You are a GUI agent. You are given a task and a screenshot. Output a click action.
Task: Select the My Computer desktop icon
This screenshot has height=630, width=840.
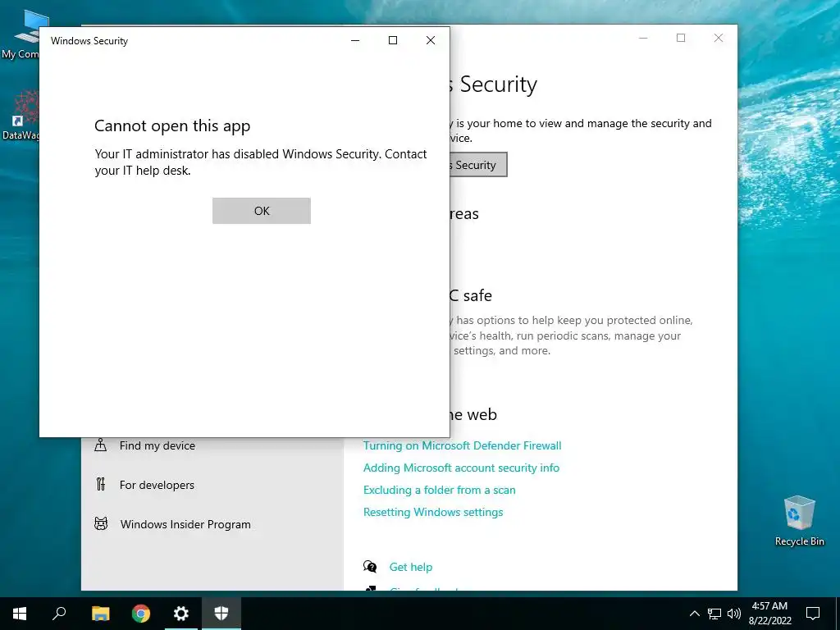pos(21,34)
